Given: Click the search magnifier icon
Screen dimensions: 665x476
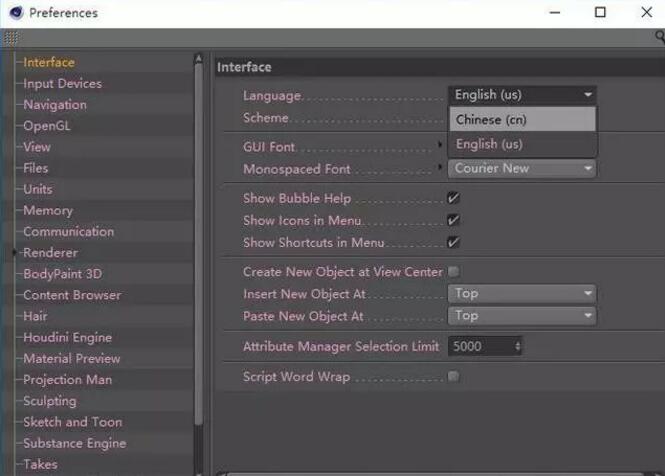Looking at the screenshot, I should coord(660,37).
